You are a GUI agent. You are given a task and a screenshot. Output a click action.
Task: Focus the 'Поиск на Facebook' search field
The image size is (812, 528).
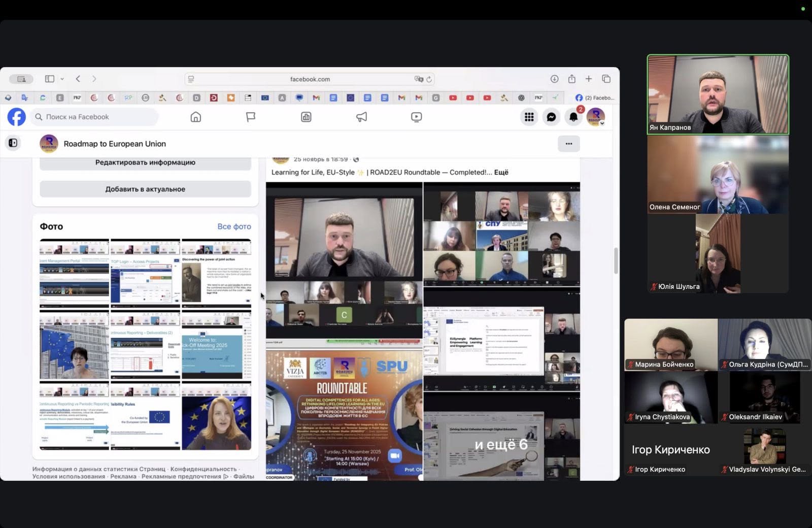tap(95, 117)
